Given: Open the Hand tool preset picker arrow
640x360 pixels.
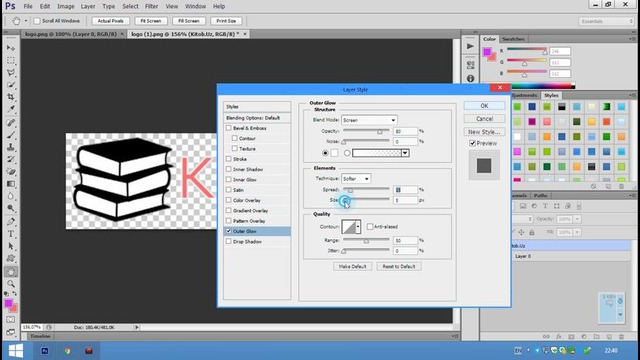Looking at the screenshot, I should click(x=26, y=21).
